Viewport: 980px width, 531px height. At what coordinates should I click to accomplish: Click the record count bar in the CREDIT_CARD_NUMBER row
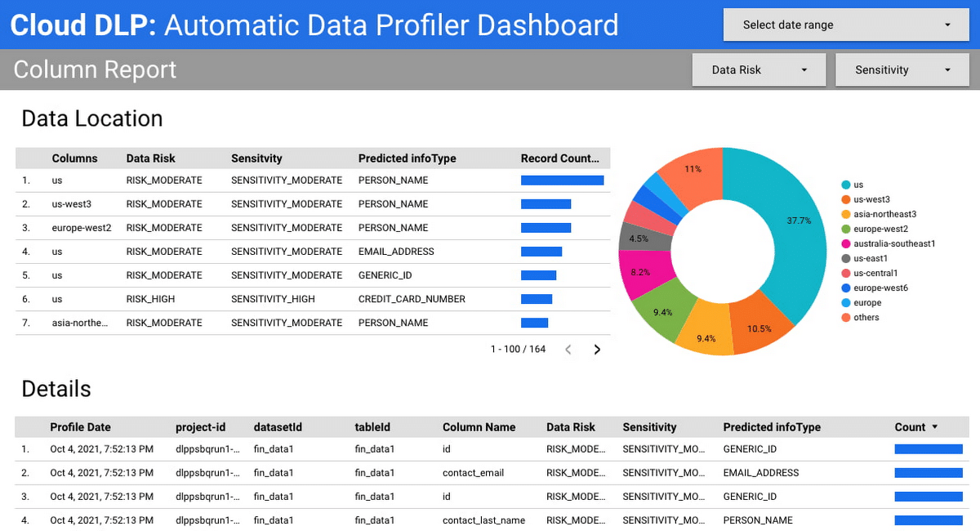pyautogui.click(x=537, y=299)
